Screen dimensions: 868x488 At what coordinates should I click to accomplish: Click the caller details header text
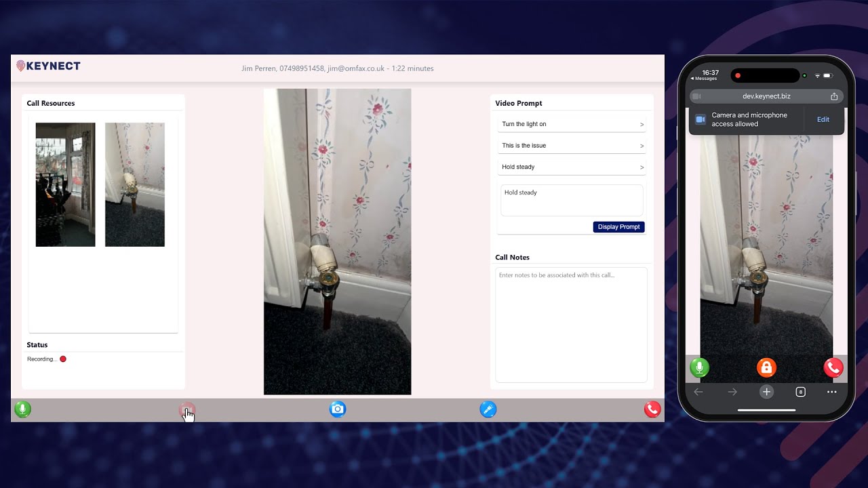pos(338,68)
